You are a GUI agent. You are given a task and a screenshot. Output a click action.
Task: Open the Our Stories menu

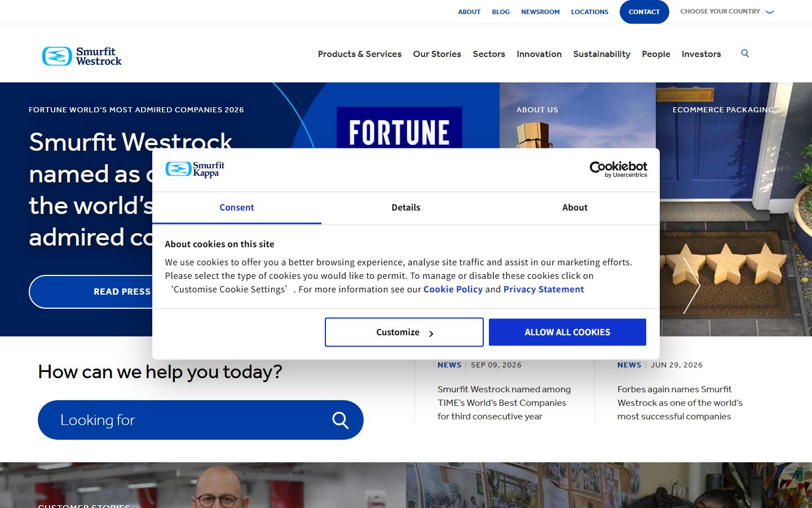[x=437, y=54]
